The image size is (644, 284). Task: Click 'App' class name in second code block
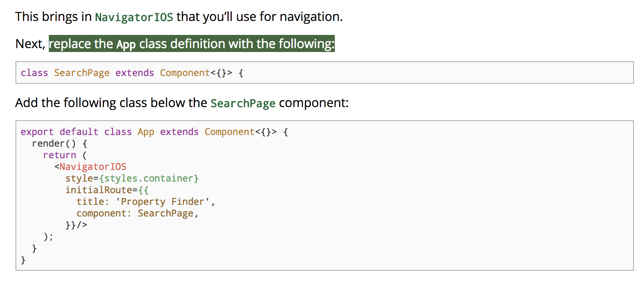click(146, 132)
